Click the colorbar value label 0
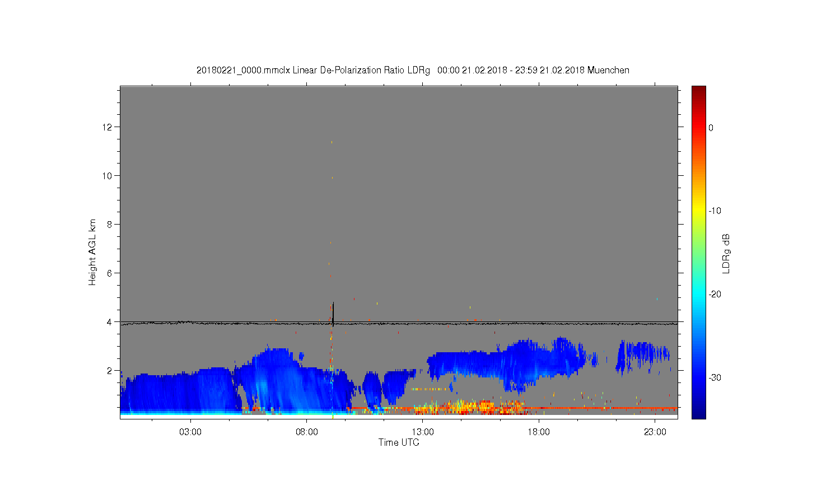The width and height of the screenshot is (840, 504). click(x=711, y=128)
